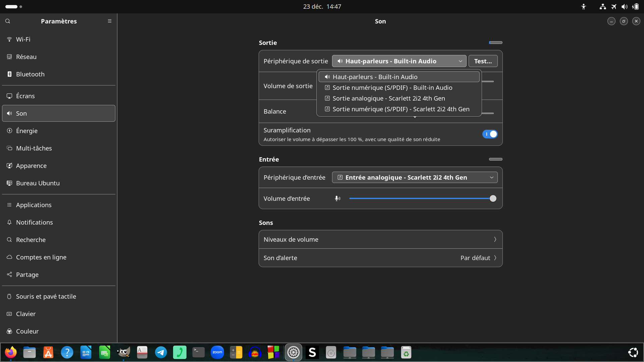
Task: Click the system volume icon in top bar
Action: (624, 7)
